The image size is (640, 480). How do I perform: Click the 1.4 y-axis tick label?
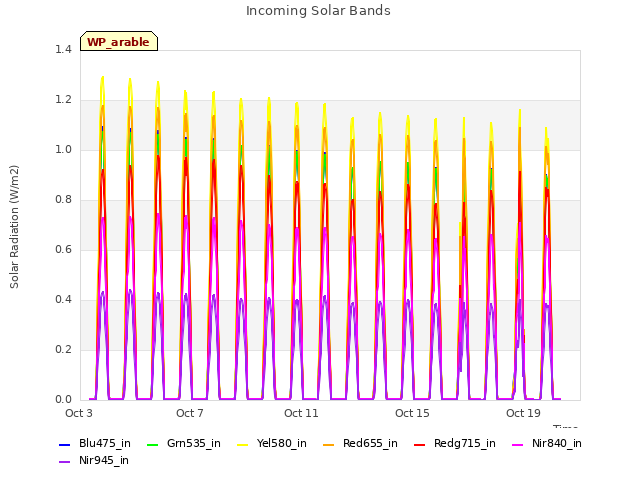tap(63, 50)
